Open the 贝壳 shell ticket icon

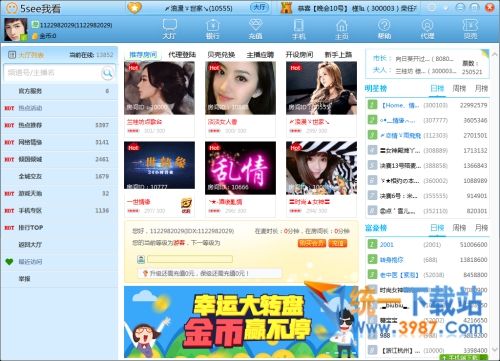click(x=470, y=29)
